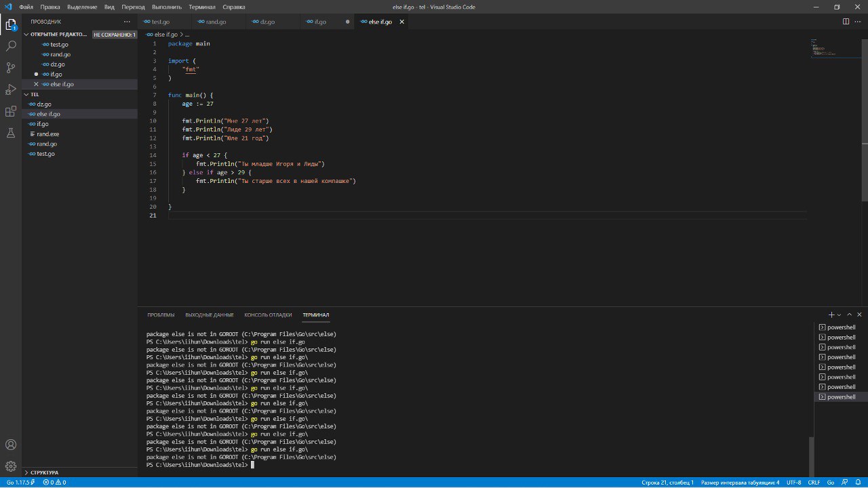Click the Accounts icon in activity bar

tap(11, 445)
